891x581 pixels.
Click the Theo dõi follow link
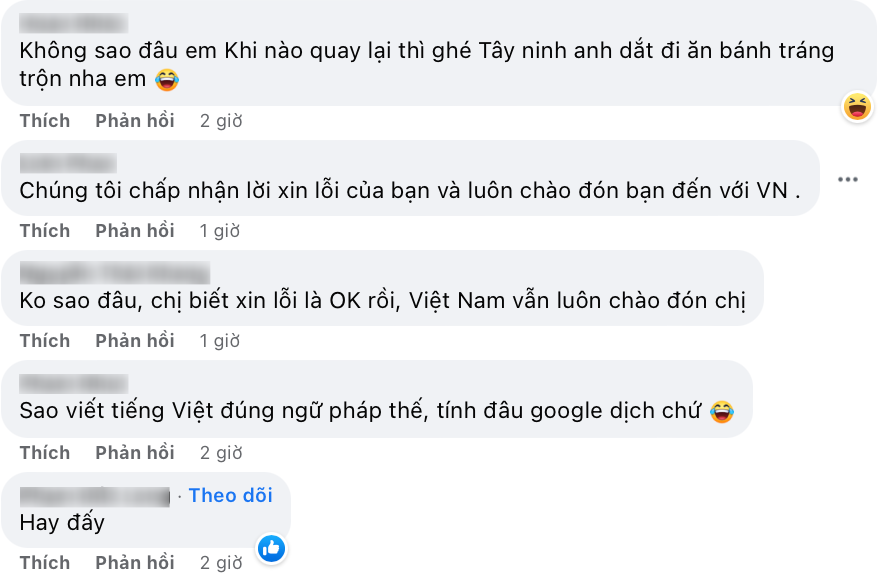click(x=230, y=496)
